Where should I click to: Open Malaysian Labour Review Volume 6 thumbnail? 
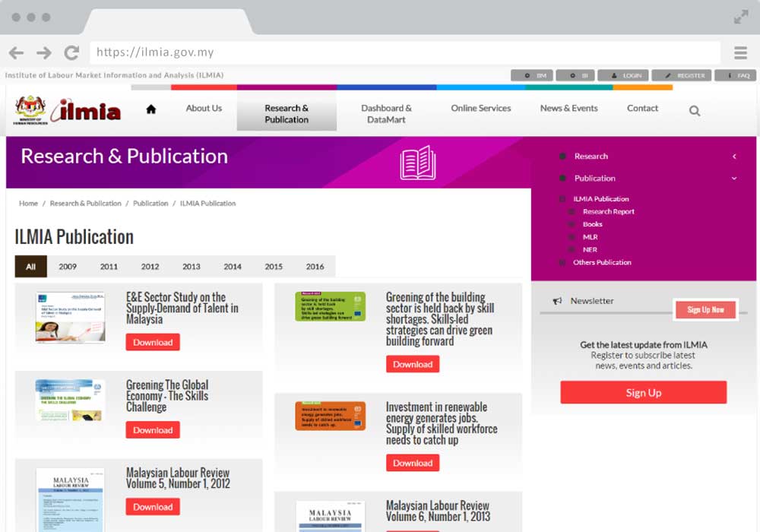coord(331,517)
